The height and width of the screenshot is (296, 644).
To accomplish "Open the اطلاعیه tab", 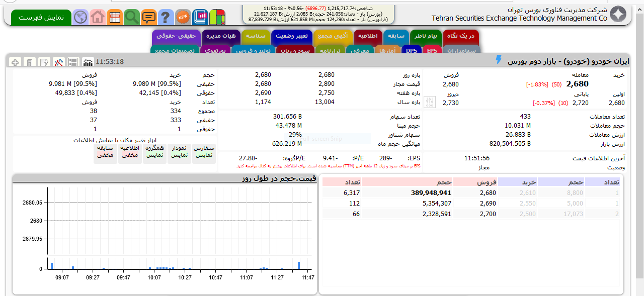I will [368, 37].
